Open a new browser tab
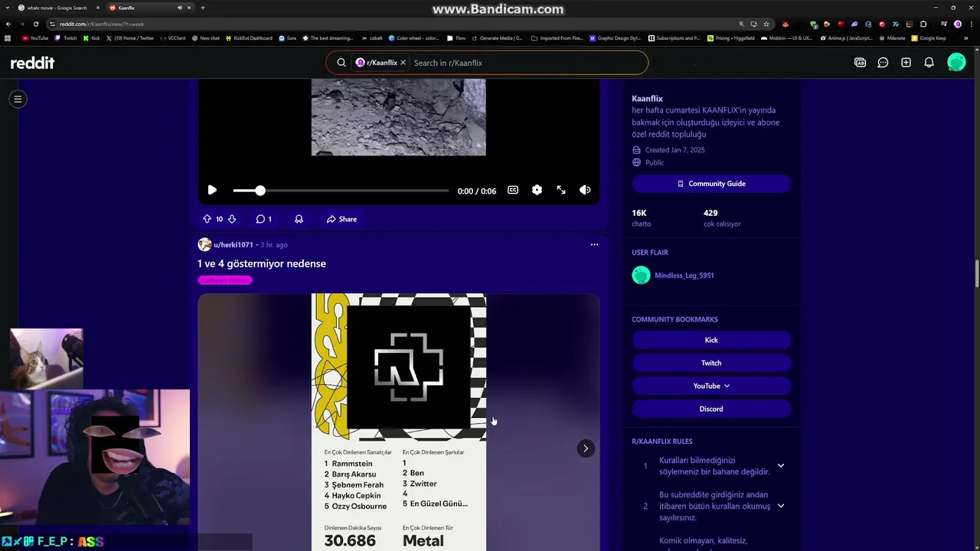 pos(202,8)
